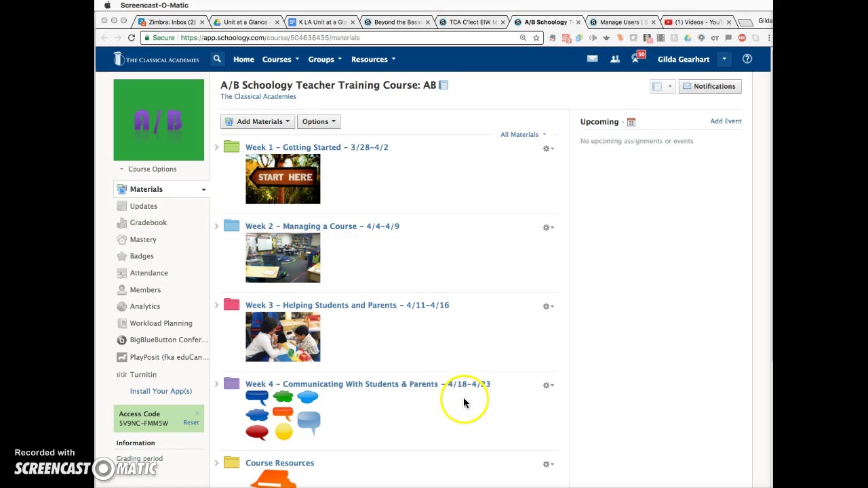
Task: Expand the Course Resources folder triangle
Action: point(216,463)
